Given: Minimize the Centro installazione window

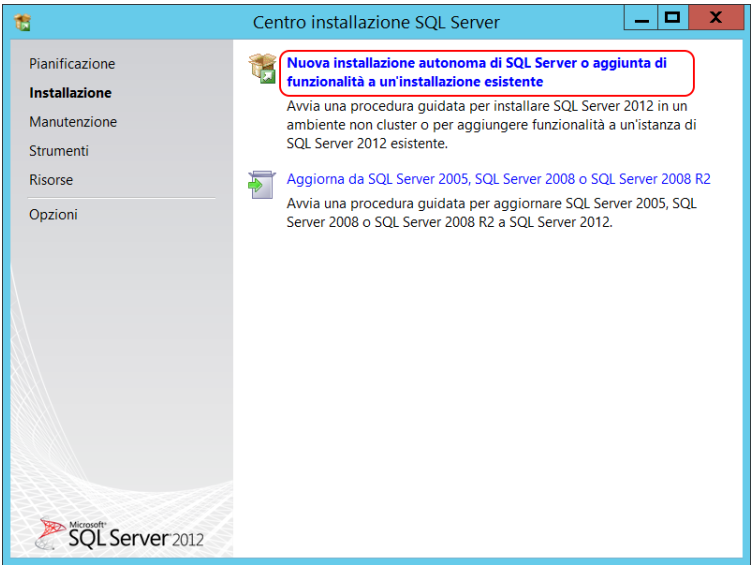Looking at the screenshot, I should point(641,18).
